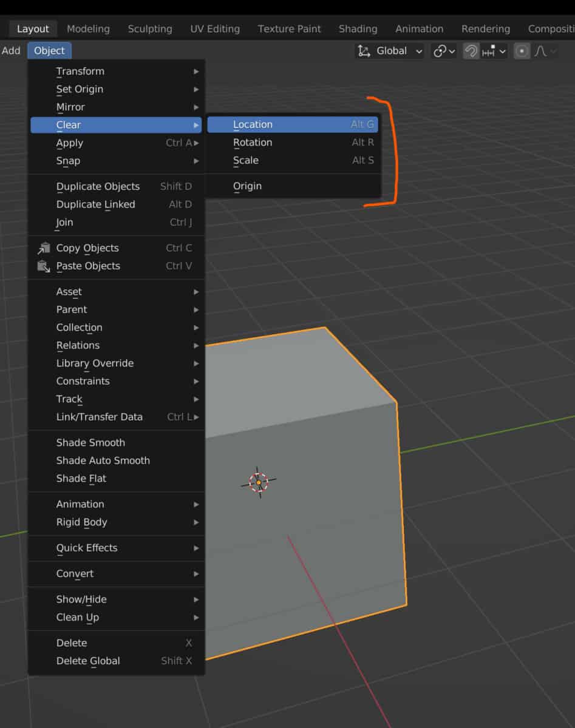Open the UV Editing workspace tab
Viewport: 575px width, 728px height.
click(215, 29)
